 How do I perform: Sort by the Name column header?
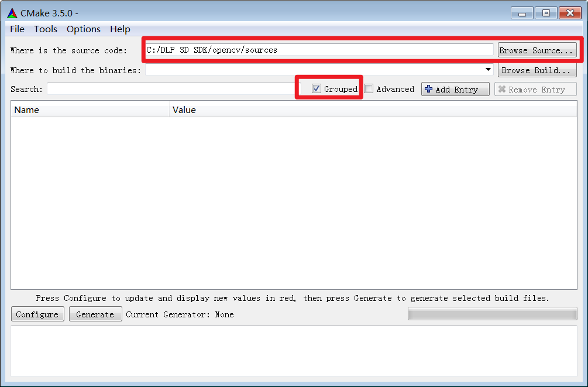point(90,109)
